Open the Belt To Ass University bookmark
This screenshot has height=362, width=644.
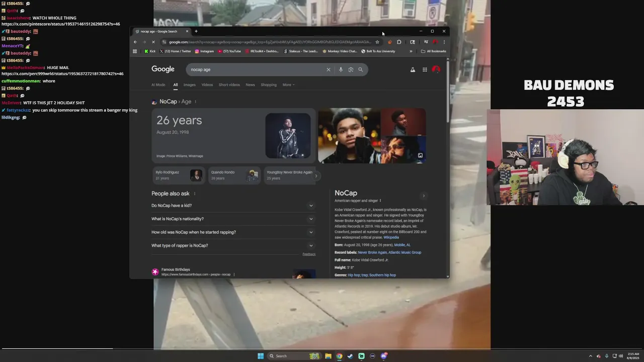[x=378, y=51]
